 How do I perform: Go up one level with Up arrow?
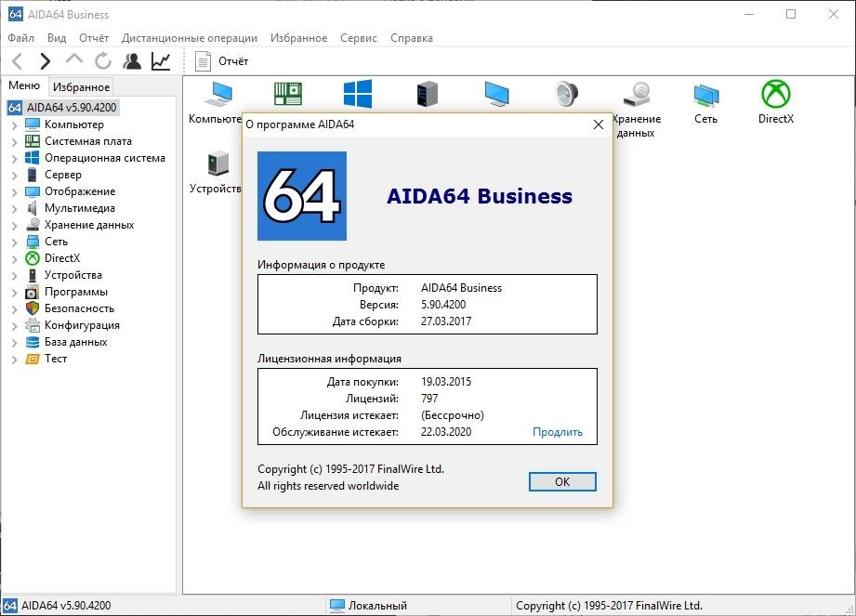pos(74,59)
